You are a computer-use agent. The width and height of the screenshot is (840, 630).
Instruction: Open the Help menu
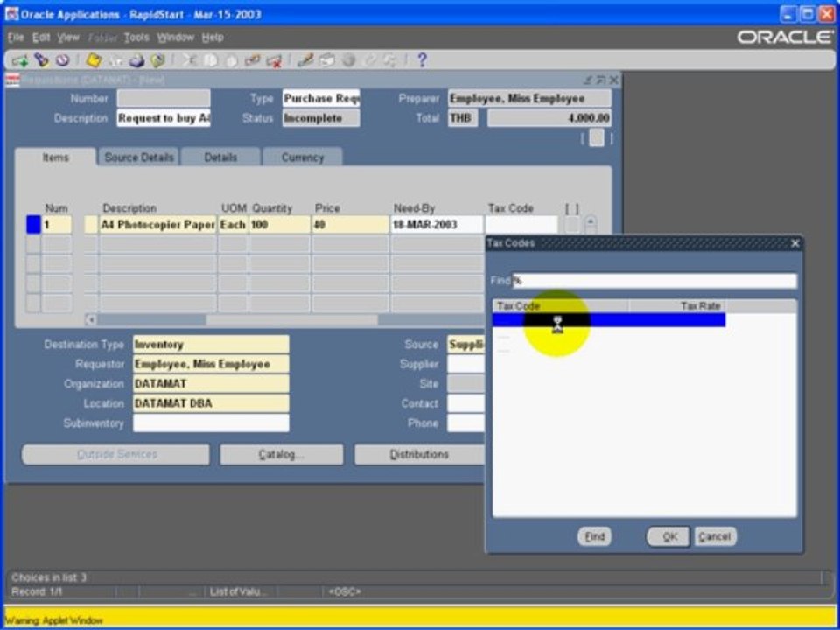click(213, 38)
